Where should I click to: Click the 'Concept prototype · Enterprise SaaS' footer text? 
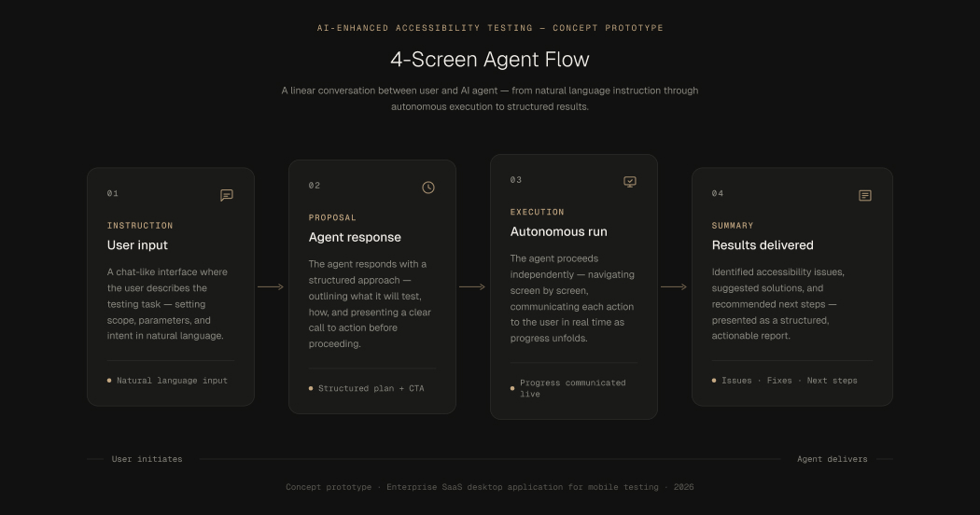point(490,487)
